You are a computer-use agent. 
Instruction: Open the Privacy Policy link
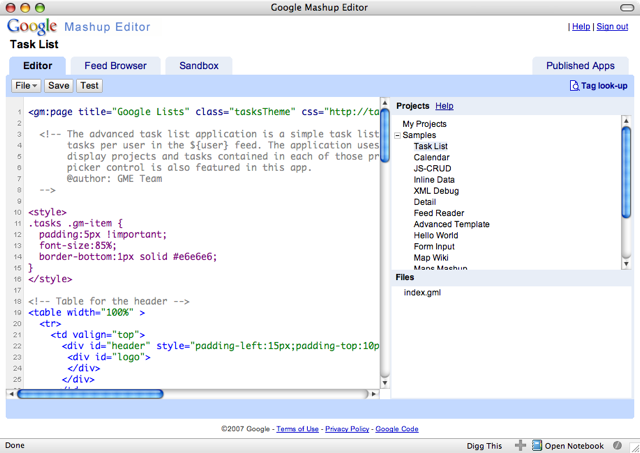pos(347,429)
